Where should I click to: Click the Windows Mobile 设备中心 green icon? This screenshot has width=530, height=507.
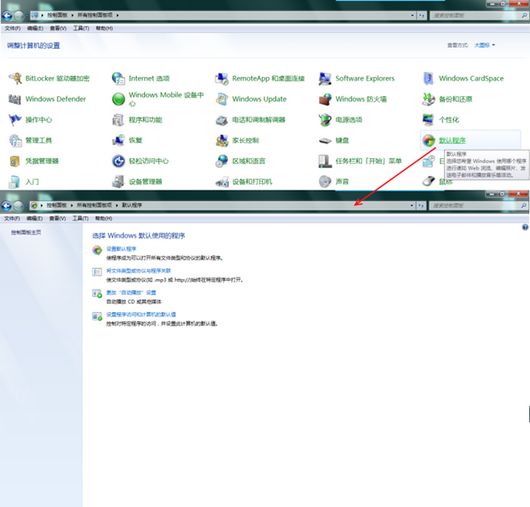[118, 99]
